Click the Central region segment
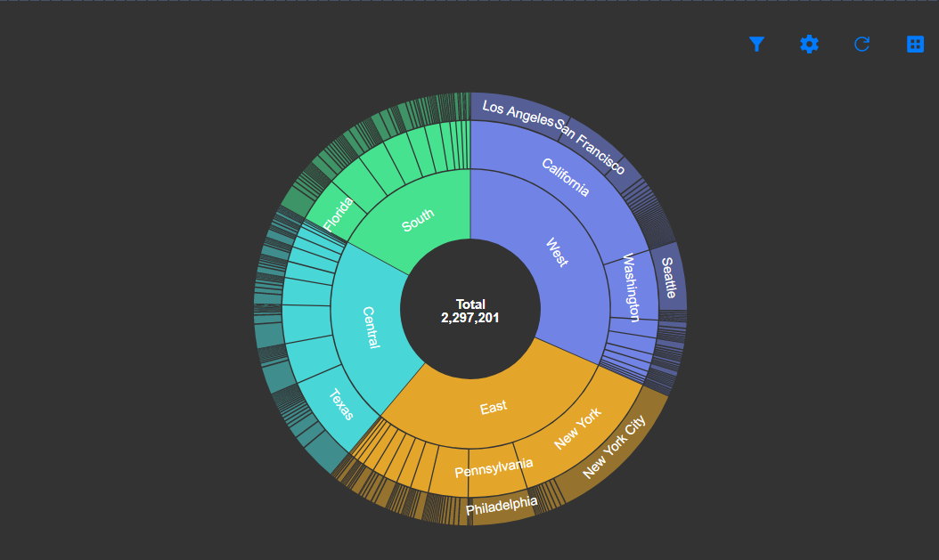 (x=371, y=328)
